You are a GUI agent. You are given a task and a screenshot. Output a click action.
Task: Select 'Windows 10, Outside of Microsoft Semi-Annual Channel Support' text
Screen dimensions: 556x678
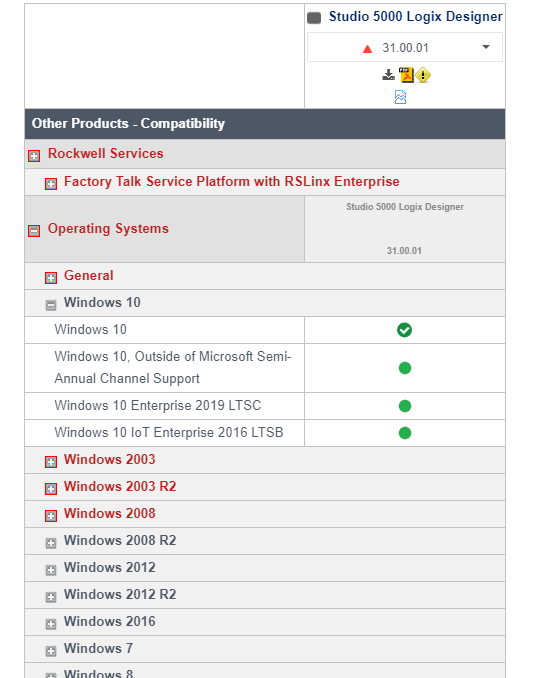173,367
